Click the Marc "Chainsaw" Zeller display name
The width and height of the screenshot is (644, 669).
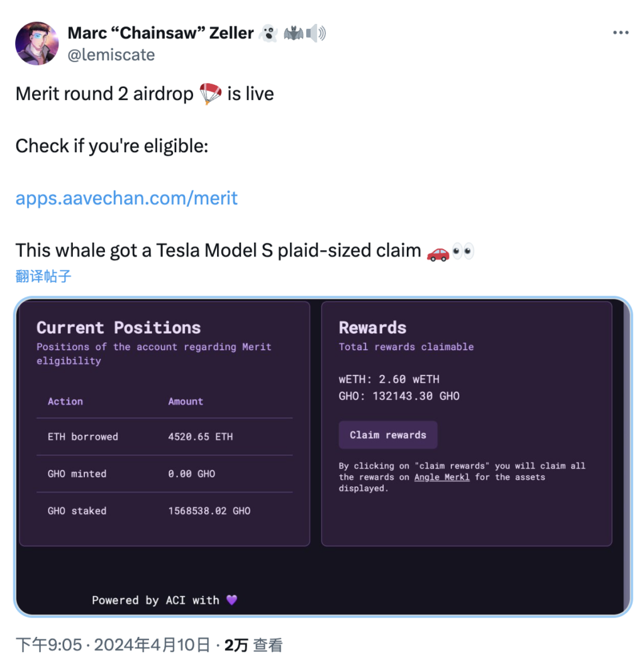tap(160, 33)
